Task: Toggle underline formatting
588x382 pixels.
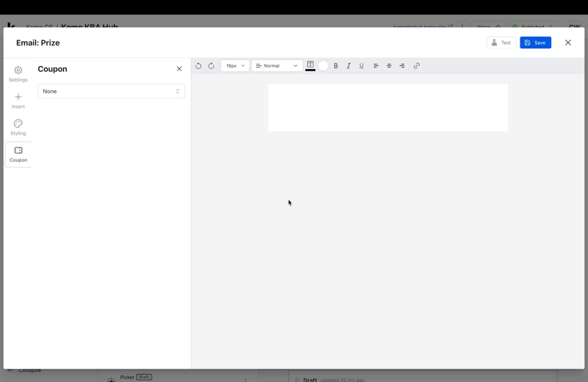Action: click(362, 66)
